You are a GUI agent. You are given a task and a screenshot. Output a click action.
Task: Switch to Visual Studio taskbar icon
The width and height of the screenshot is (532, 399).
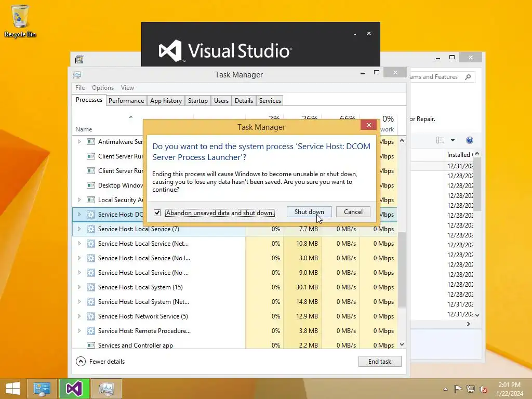tap(74, 389)
